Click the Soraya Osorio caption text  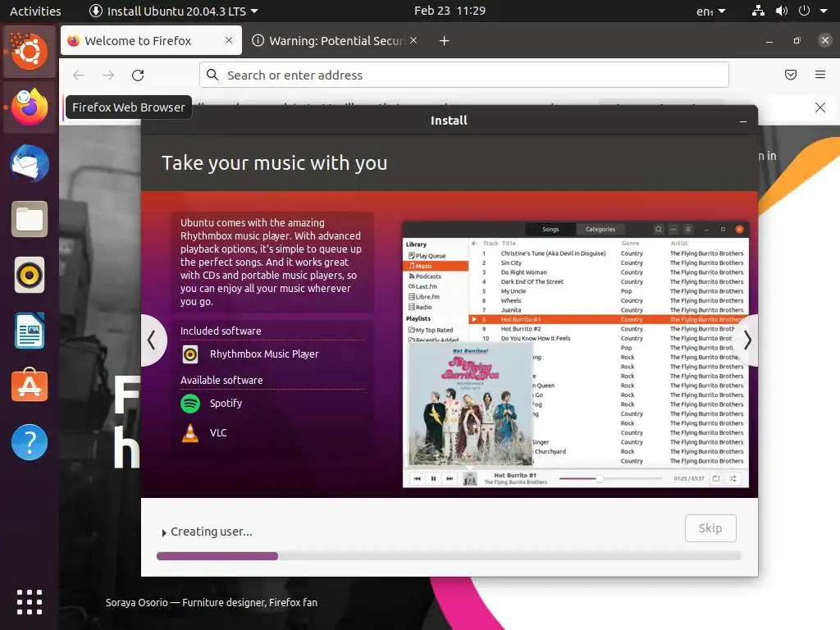tap(211, 603)
